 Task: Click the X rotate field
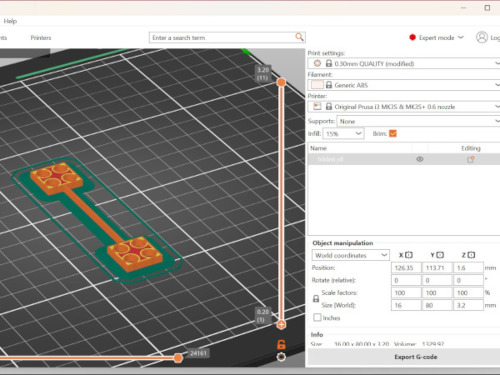[x=406, y=280]
